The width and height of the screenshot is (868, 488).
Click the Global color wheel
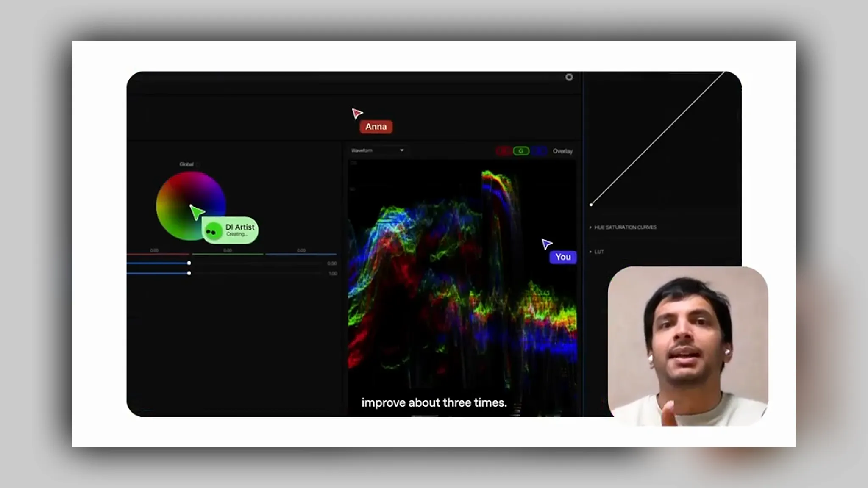point(190,206)
